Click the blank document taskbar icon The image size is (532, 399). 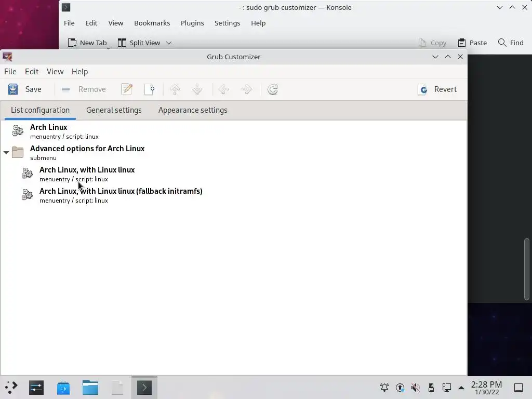[117, 388]
